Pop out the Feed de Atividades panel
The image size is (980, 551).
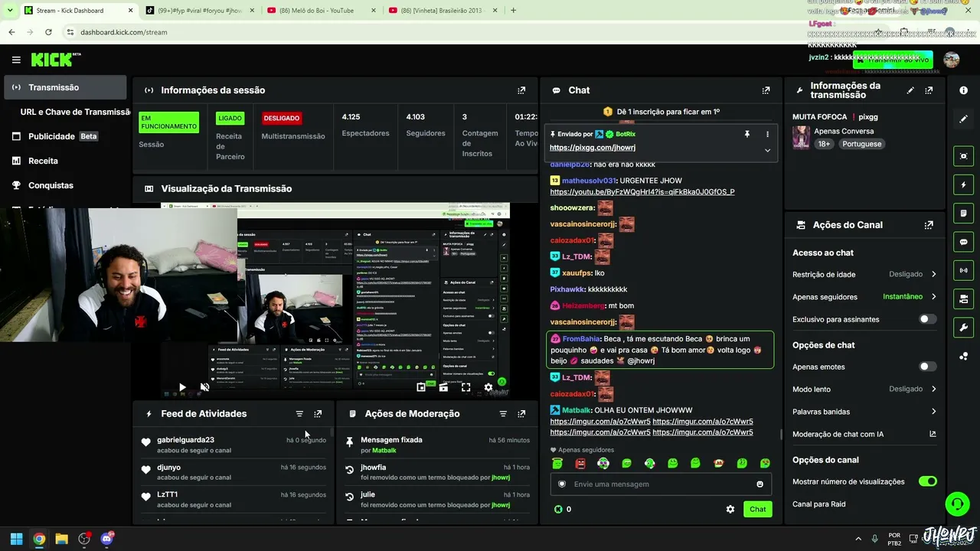tap(318, 414)
